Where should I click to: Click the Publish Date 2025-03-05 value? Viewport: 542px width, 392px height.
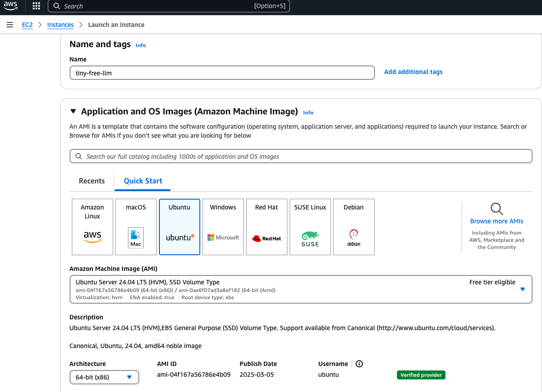(x=256, y=375)
